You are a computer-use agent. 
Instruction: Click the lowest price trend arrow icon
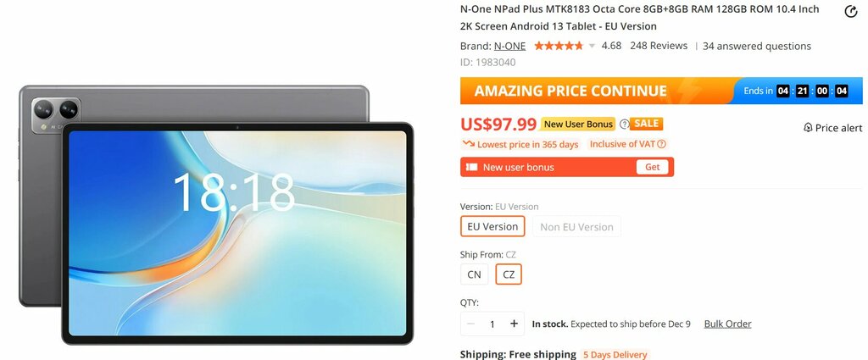pos(469,144)
